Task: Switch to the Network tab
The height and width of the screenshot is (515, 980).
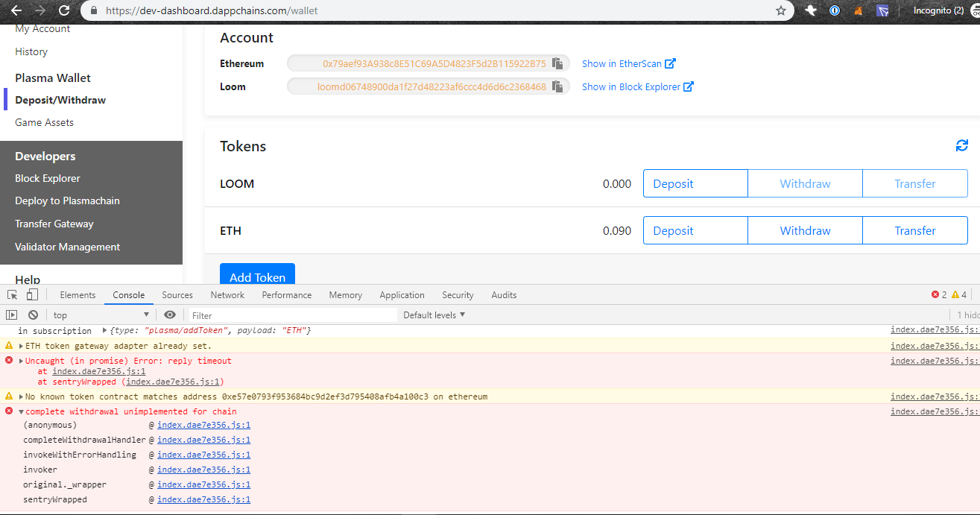Action: click(x=227, y=294)
